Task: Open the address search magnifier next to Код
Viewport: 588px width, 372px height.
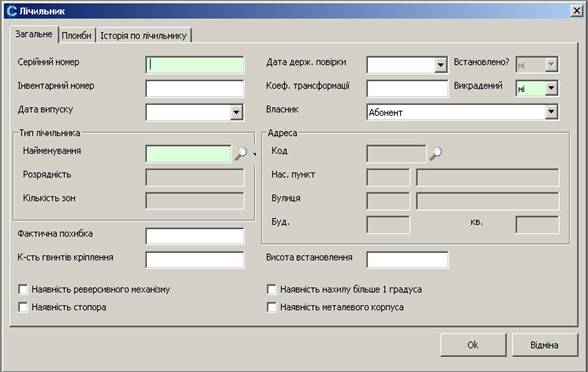Action: click(435, 153)
